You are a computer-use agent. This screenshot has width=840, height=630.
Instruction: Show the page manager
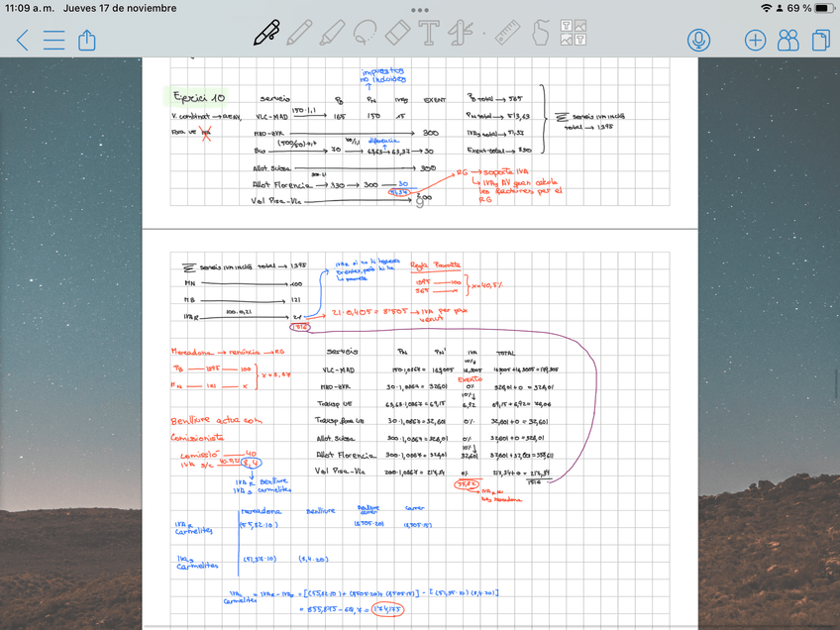[x=820, y=40]
